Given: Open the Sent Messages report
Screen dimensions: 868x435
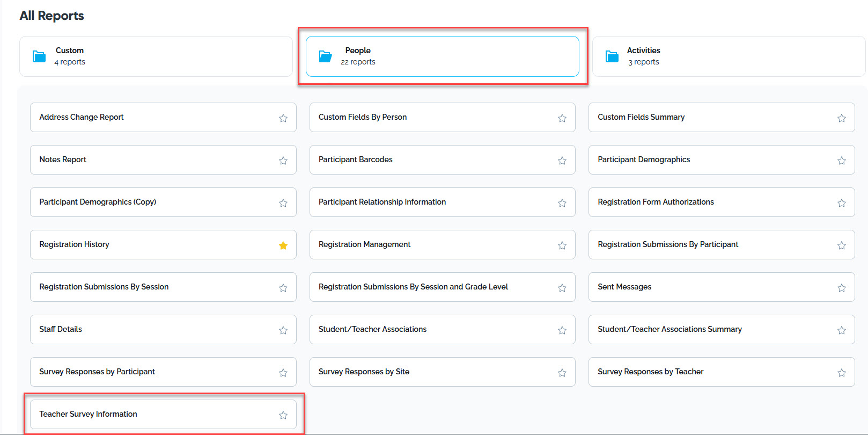Looking at the screenshot, I should point(722,287).
